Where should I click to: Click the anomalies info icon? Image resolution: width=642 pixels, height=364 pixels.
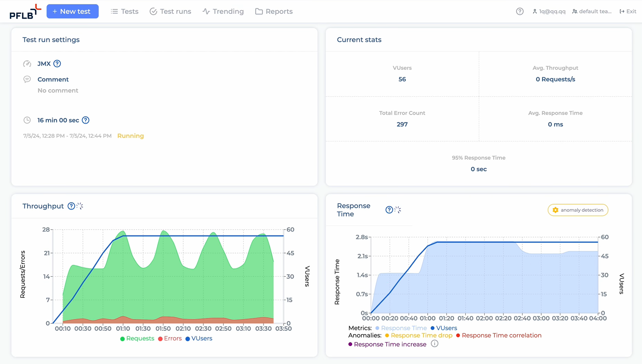[x=434, y=344]
